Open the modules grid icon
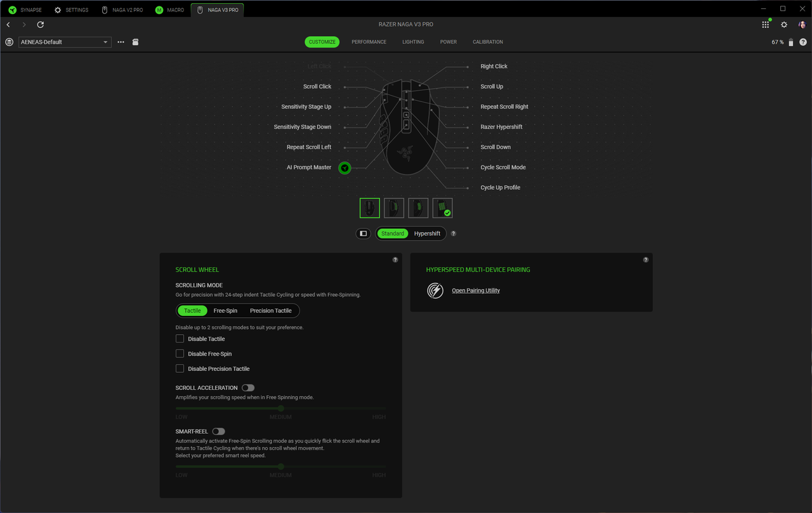Screen dimensions: 812x513 [x=766, y=25]
